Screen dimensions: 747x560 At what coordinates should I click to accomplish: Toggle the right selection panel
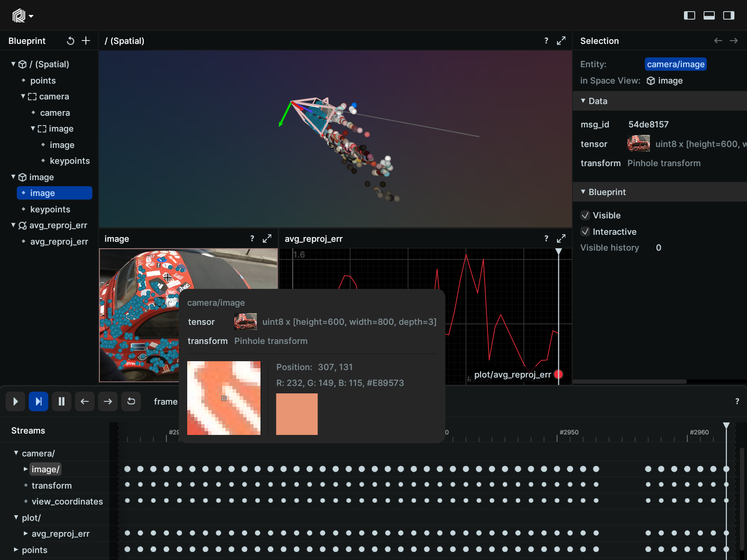point(728,15)
